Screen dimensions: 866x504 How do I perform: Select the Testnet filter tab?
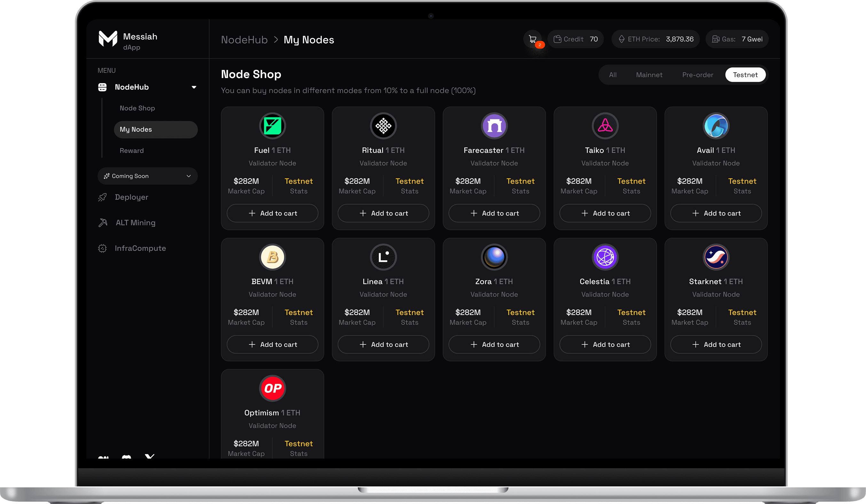745,75
